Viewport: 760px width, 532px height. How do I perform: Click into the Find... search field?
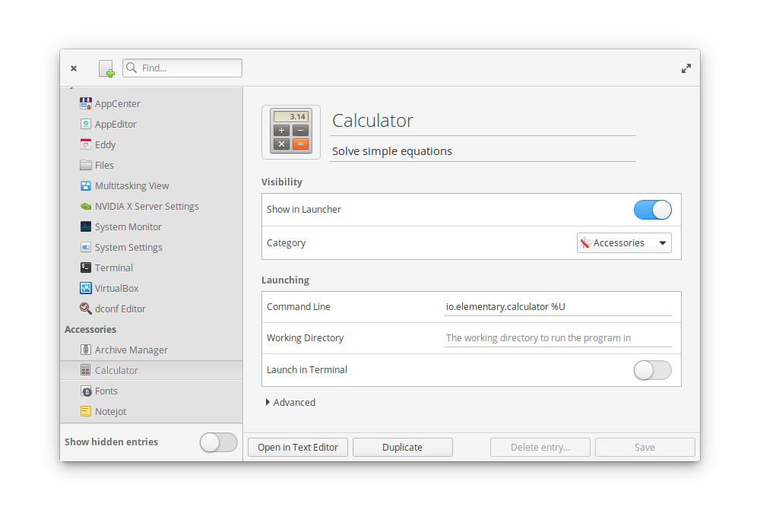click(x=182, y=68)
